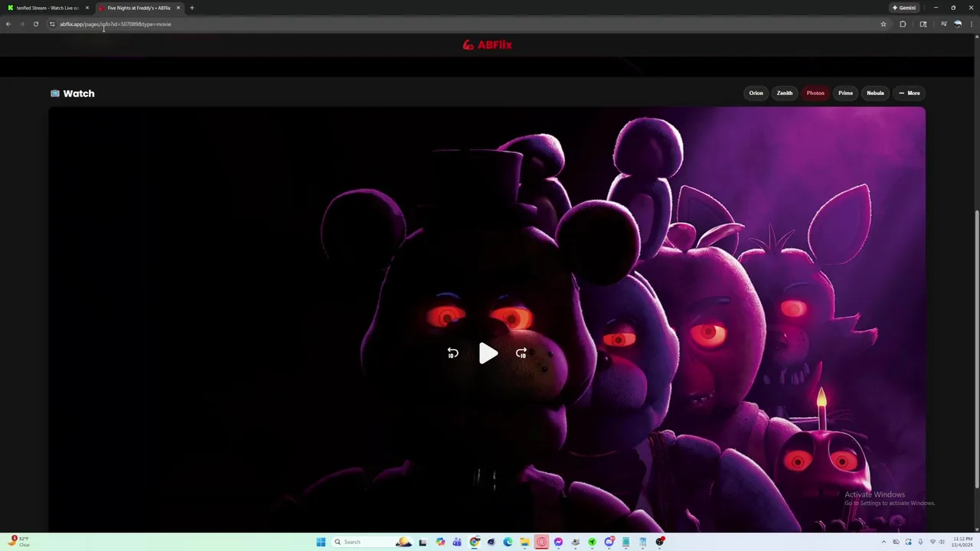The image size is (980, 551).
Task: Open File Explorer from the taskbar
Action: (x=525, y=542)
